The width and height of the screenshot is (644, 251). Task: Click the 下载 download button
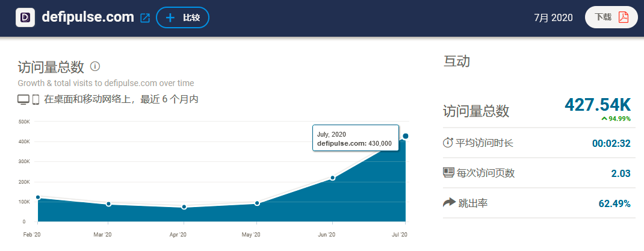(x=611, y=17)
